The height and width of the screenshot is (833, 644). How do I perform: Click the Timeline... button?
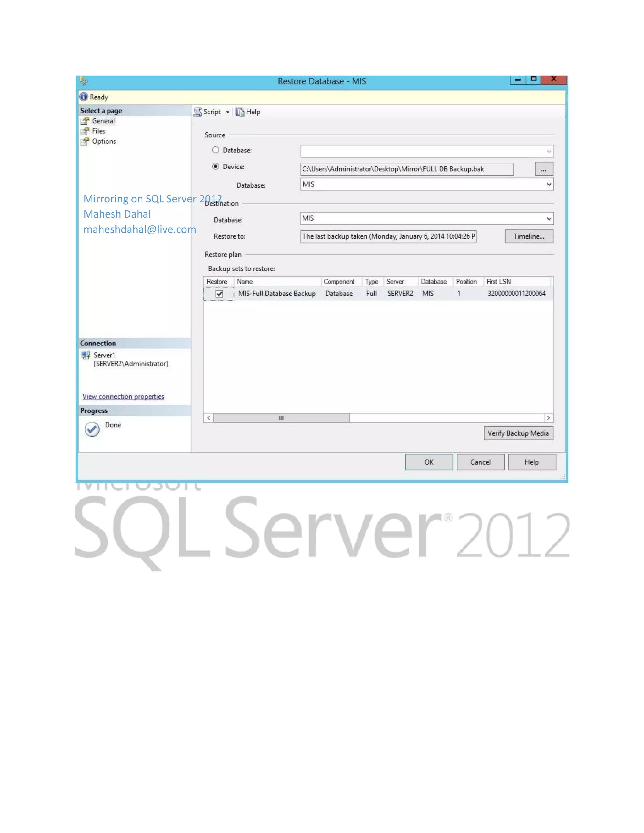pyautogui.click(x=529, y=236)
